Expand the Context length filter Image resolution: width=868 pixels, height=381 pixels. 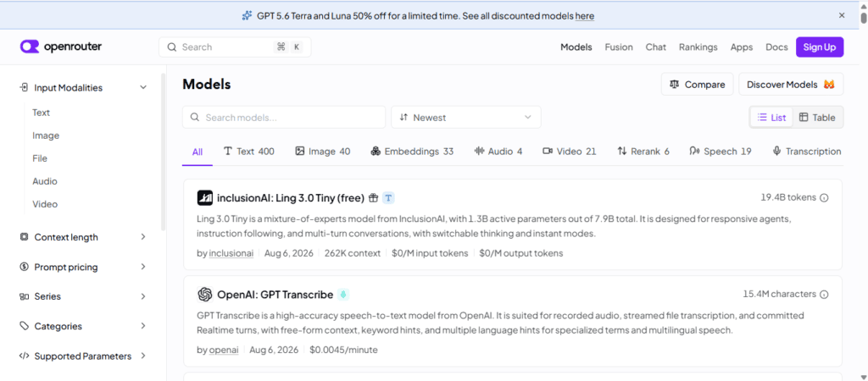(x=83, y=237)
